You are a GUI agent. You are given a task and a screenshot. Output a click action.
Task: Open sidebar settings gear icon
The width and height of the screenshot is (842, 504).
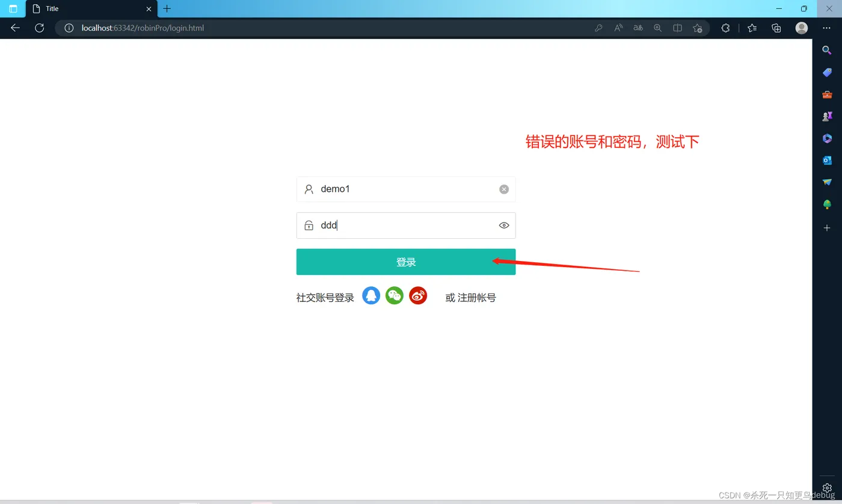pos(827,488)
